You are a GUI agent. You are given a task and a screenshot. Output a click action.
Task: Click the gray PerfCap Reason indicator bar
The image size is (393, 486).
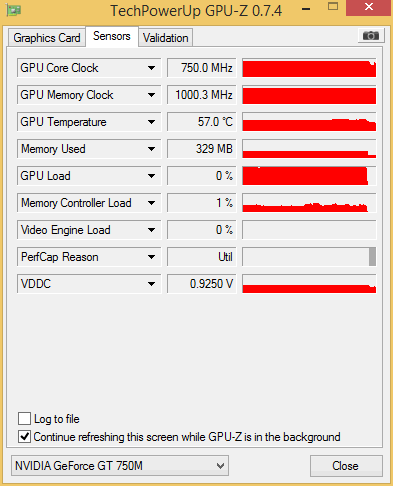pos(372,257)
